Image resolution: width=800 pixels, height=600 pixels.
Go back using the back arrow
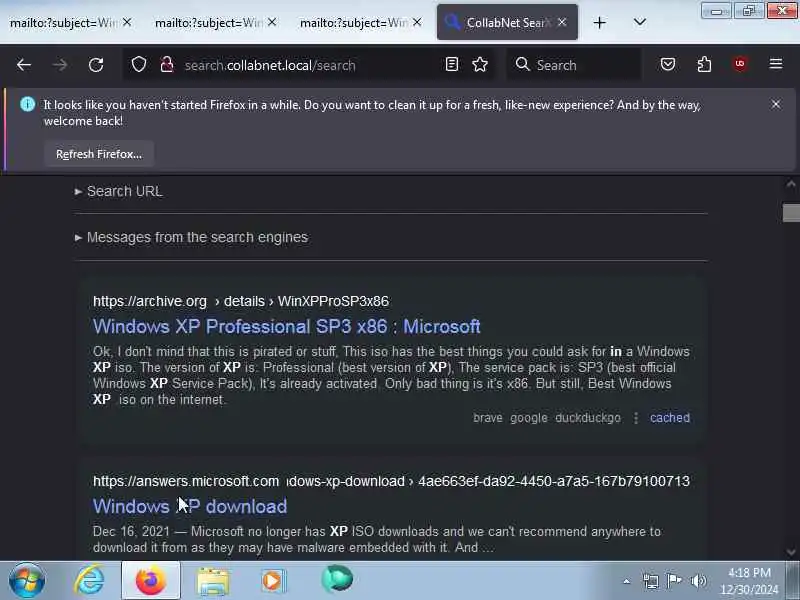point(23,65)
